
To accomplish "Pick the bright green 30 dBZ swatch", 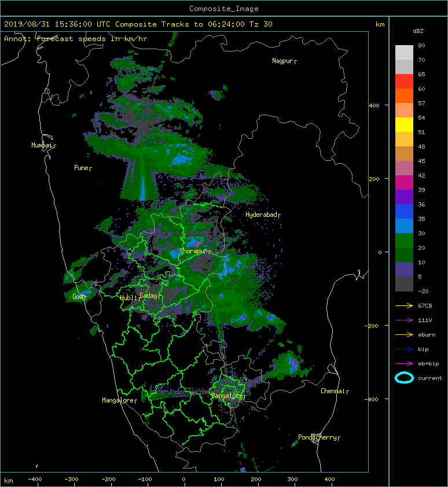I will pos(404,240).
